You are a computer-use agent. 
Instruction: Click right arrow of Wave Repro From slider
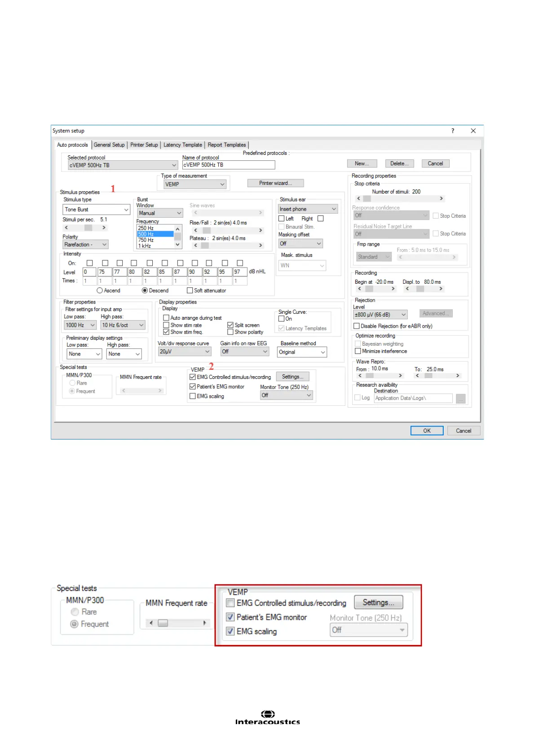(400, 376)
